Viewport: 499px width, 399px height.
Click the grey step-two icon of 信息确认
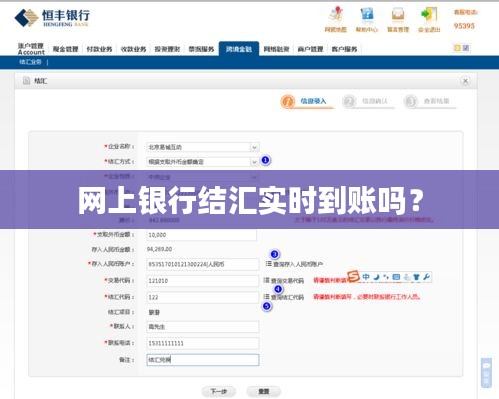[349, 101]
